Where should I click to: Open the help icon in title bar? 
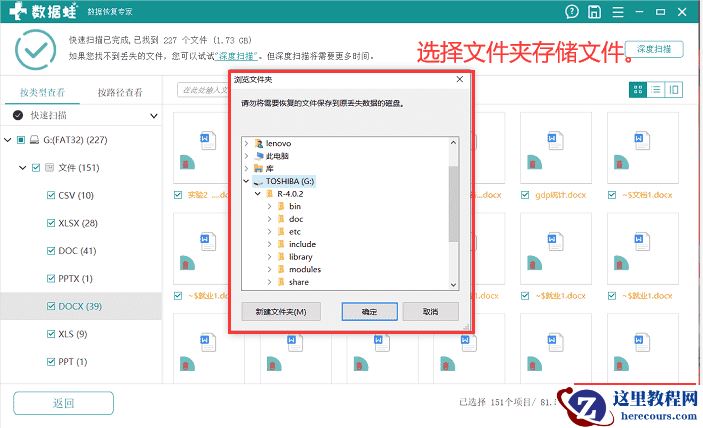pos(572,12)
